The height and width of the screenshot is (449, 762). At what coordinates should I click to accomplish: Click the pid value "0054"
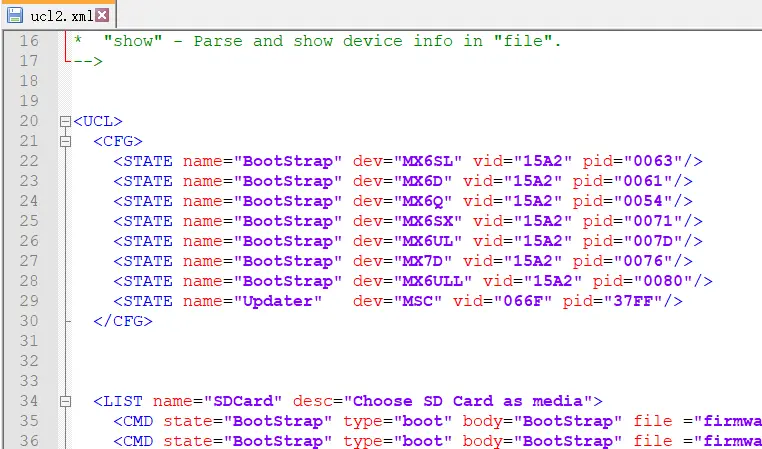click(643, 201)
